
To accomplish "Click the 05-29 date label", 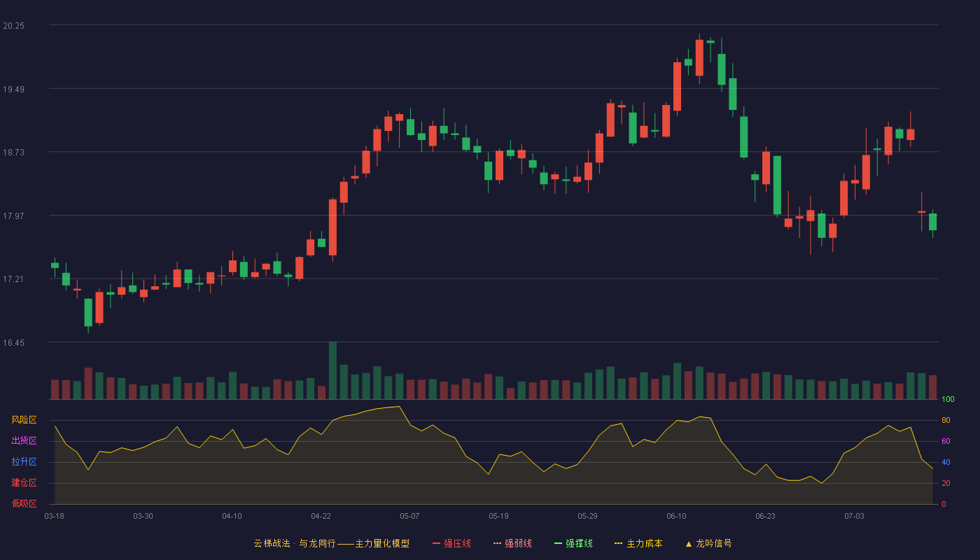I will click(587, 516).
